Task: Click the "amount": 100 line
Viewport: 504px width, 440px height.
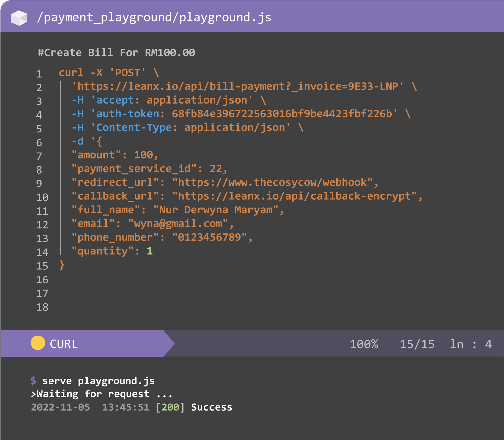Action: click(x=115, y=155)
